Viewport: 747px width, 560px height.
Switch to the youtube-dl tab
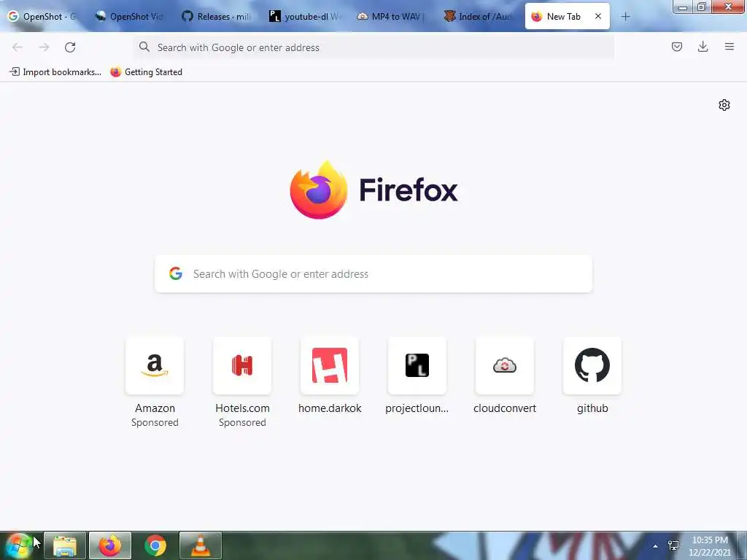pyautogui.click(x=305, y=17)
